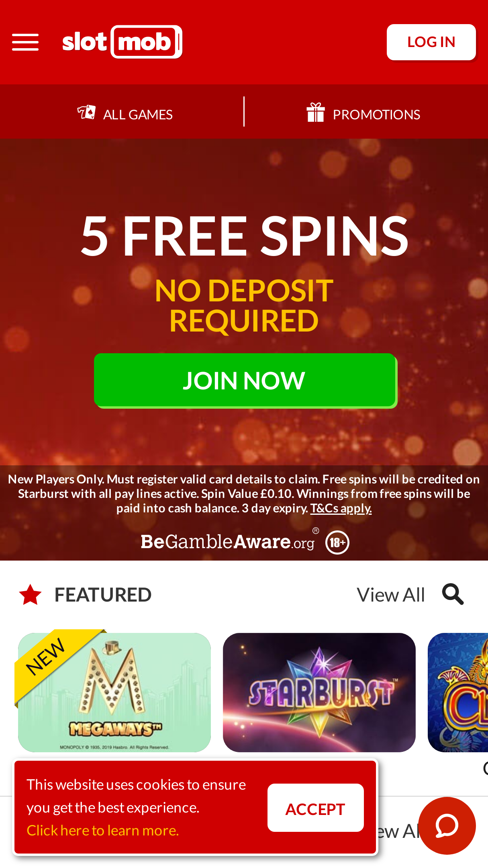
Task: Click the 18+ age badge
Action: coord(337,542)
